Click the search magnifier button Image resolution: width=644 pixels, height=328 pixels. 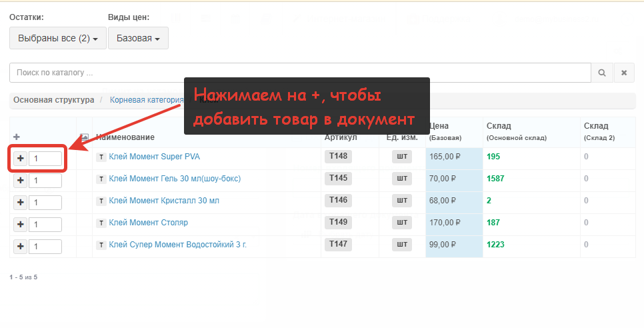click(602, 73)
